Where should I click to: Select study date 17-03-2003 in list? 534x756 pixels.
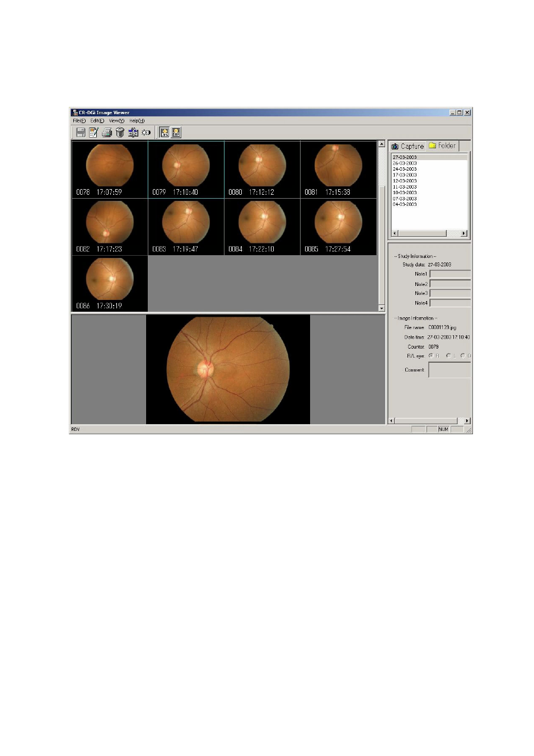point(405,175)
